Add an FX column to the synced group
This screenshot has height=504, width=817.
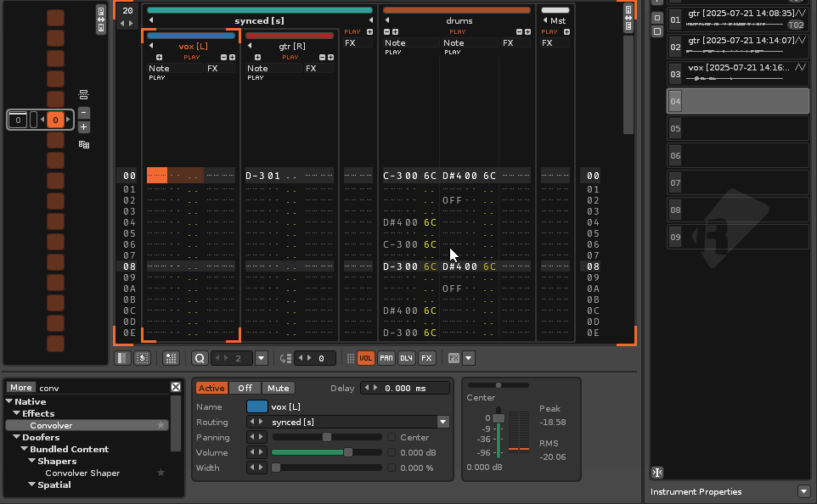[x=369, y=31]
